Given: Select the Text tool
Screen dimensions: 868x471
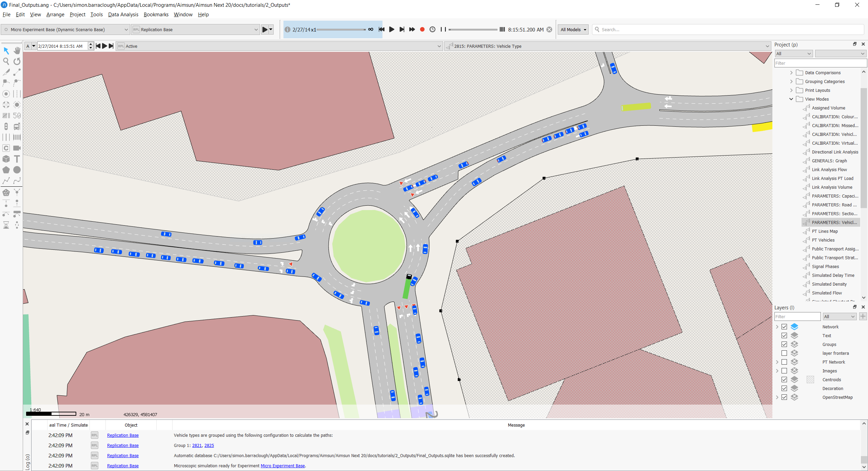Looking at the screenshot, I should (x=17, y=159).
